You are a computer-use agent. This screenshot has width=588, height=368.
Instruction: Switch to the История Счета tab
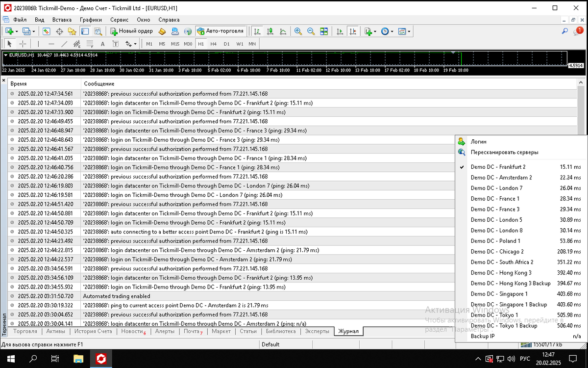pos(93,331)
